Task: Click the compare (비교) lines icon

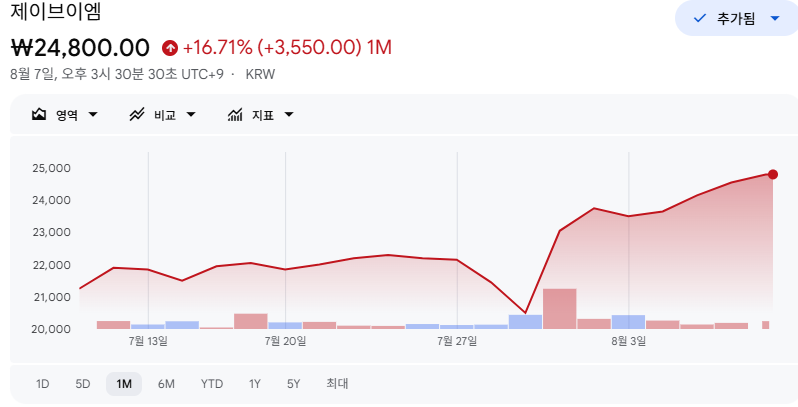Action: 137,114
